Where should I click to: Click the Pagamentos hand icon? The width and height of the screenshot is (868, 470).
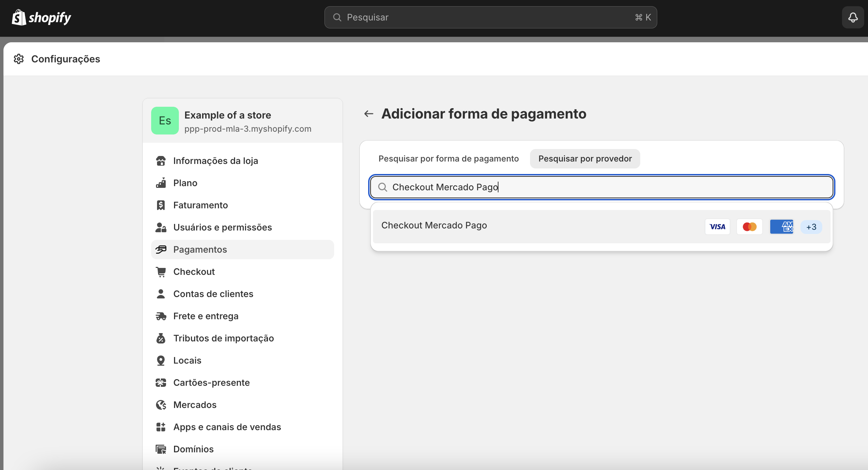coord(161,250)
